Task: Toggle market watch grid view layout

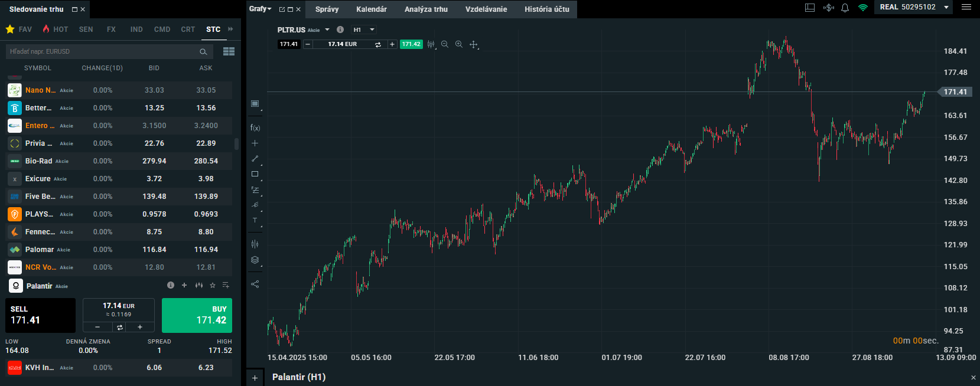Action: pos(229,51)
